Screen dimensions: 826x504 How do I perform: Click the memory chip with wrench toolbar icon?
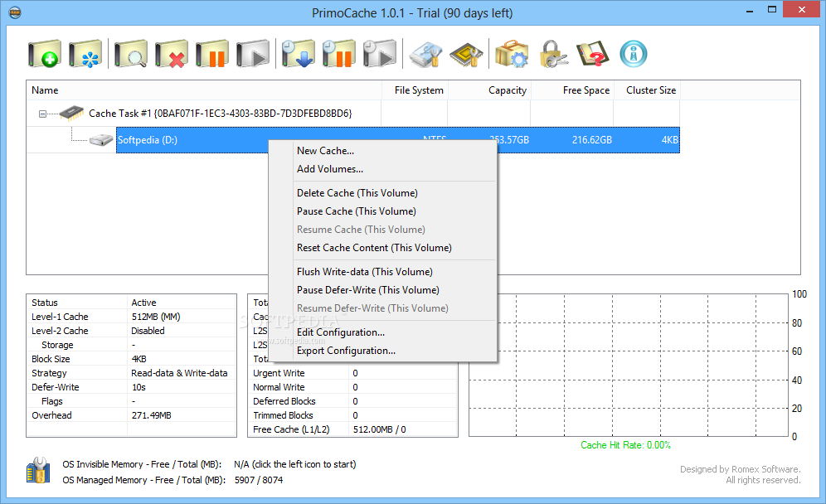coord(466,54)
